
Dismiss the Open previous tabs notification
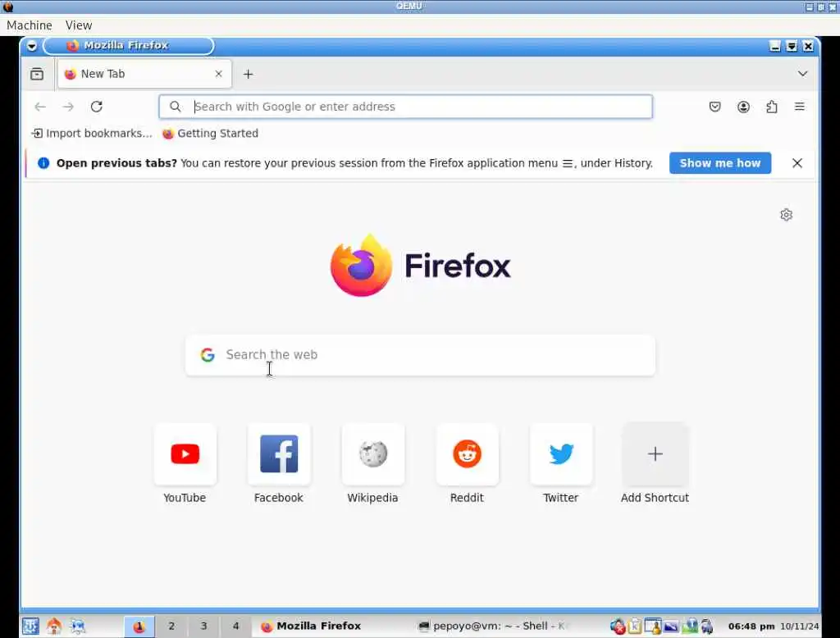(x=797, y=163)
